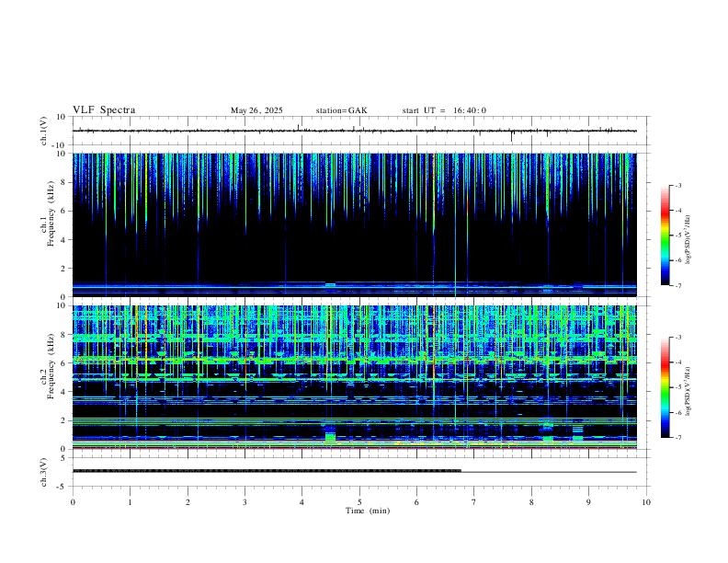Click the "-5" tick on ch.2 colorbar
This screenshot has height=563, width=728.
pyautogui.click(x=678, y=387)
